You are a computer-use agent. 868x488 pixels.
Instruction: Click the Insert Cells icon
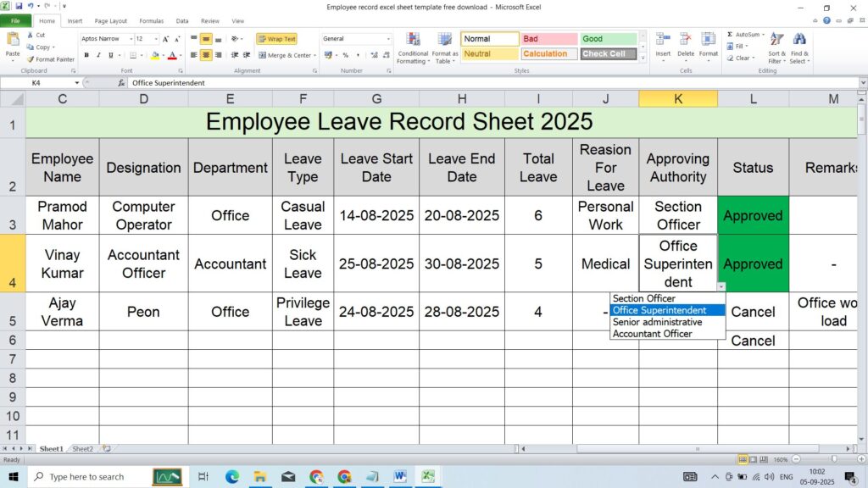pyautogui.click(x=663, y=41)
